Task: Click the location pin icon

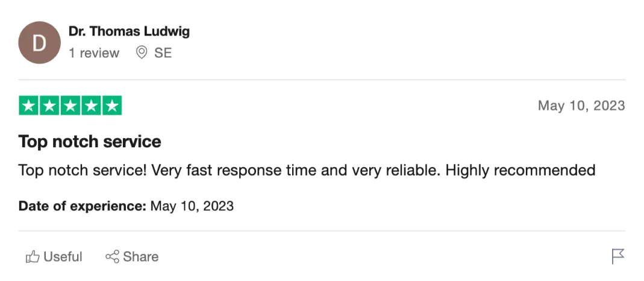Action: [x=142, y=52]
